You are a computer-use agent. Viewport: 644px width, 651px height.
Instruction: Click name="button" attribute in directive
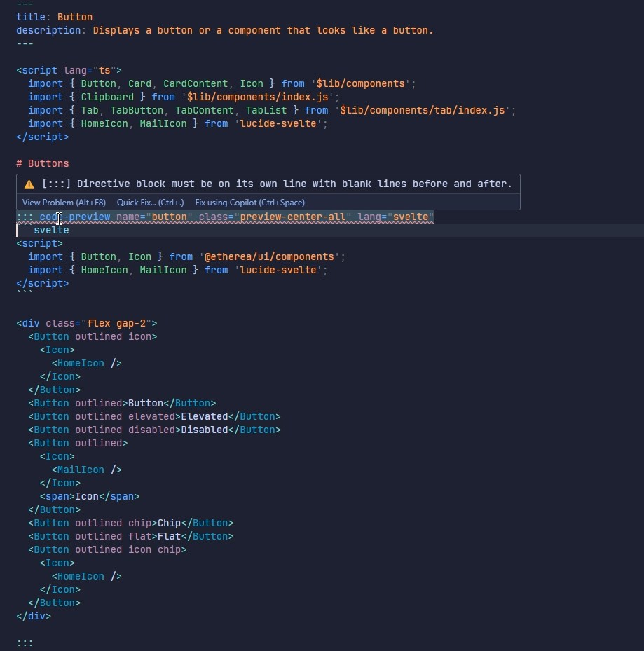coord(154,217)
